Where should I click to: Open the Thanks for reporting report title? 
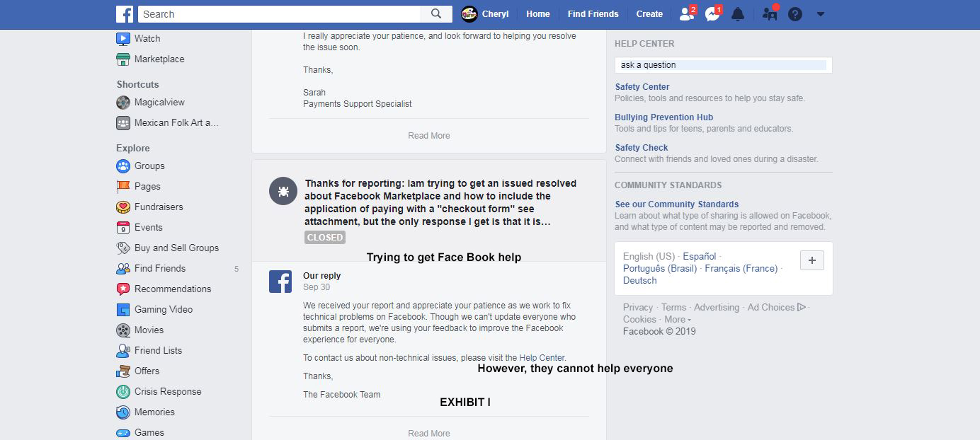pyautogui.click(x=440, y=202)
